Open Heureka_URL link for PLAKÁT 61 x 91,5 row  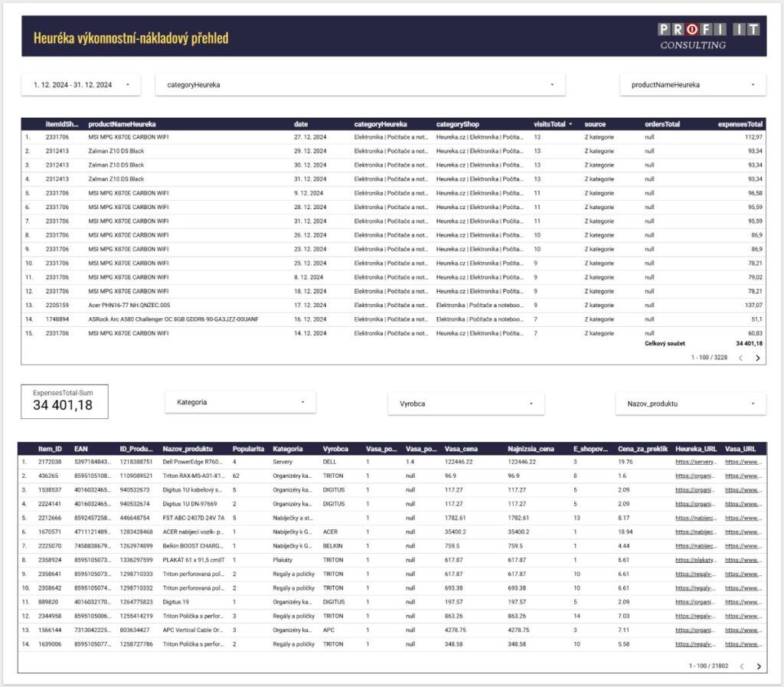click(695, 561)
